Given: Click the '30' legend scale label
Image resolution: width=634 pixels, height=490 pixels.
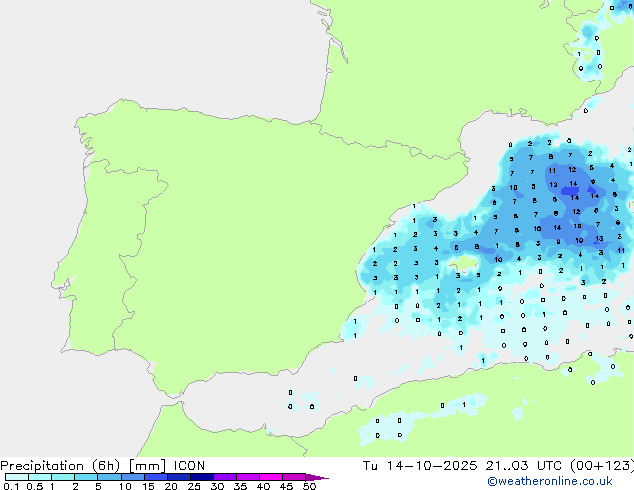Looking at the screenshot, I should pos(217,486).
